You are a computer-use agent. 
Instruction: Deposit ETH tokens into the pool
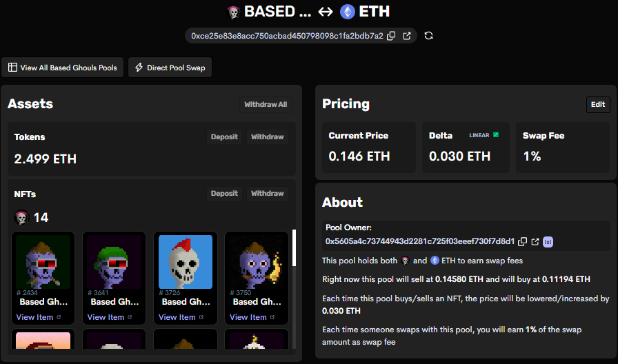click(224, 136)
